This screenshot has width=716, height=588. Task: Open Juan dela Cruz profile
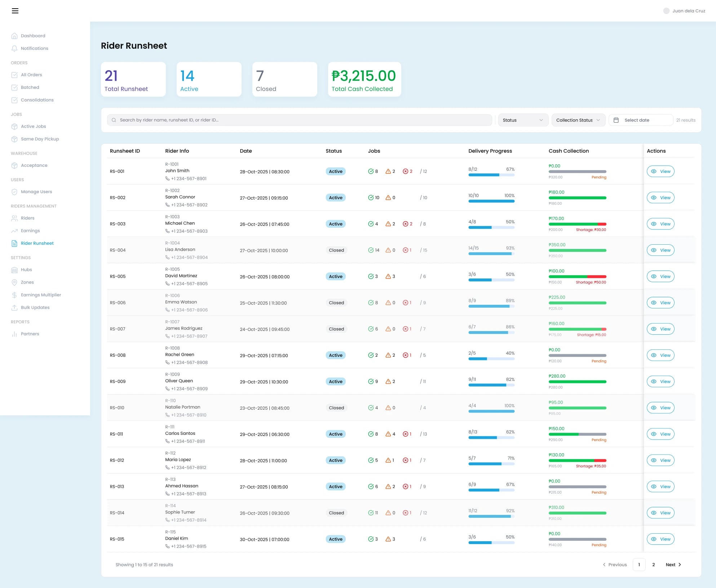(x=684, y=11)
